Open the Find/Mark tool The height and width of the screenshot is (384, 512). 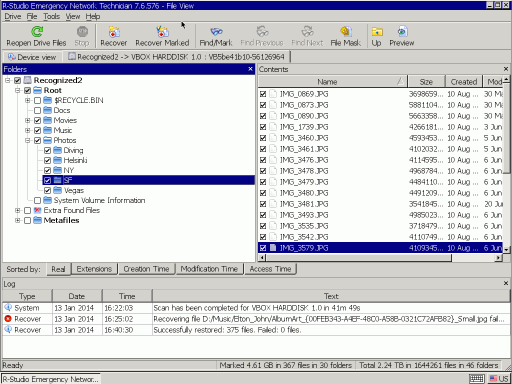coord(216,36)
